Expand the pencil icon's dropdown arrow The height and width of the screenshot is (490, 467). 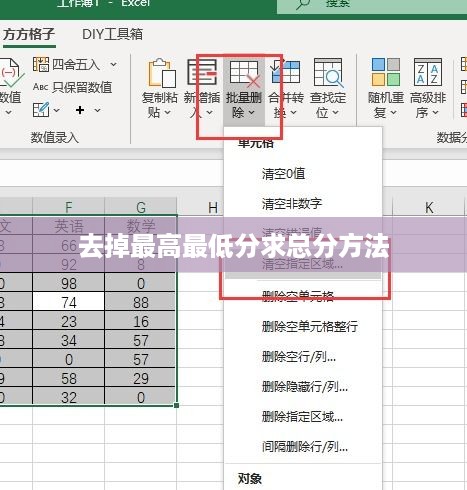(57, 110)
